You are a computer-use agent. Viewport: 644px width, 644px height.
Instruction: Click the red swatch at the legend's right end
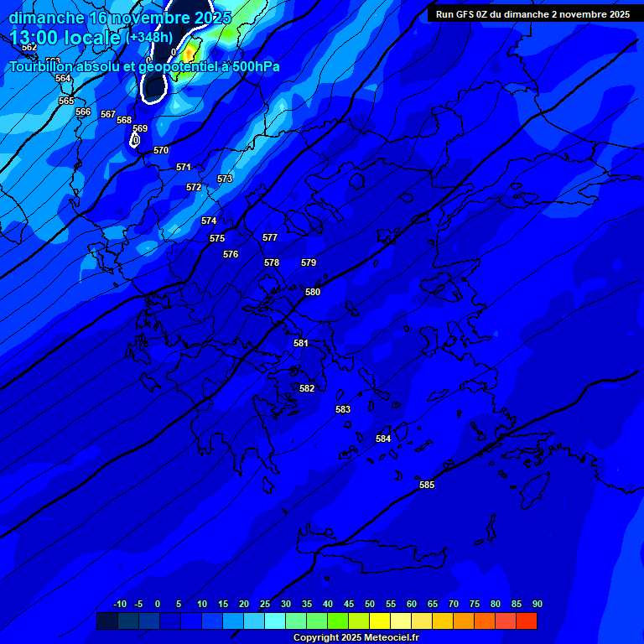[527, 621]
